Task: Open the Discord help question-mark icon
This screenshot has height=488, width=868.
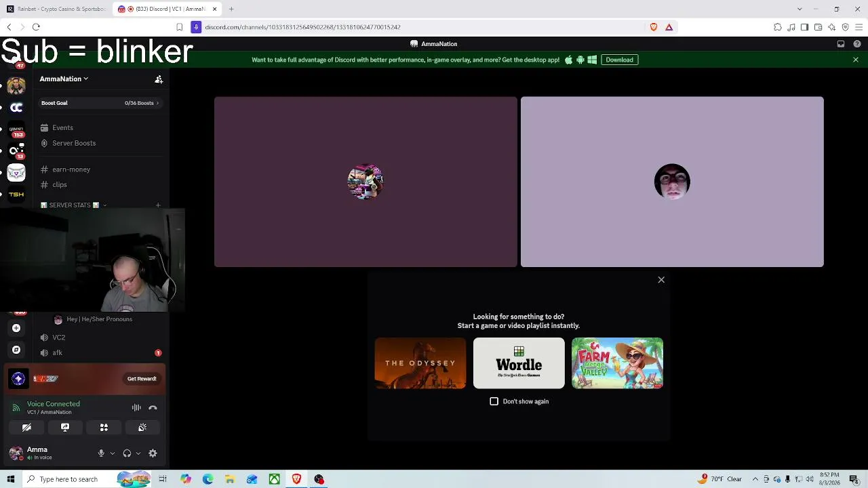Action: point(857,44)
